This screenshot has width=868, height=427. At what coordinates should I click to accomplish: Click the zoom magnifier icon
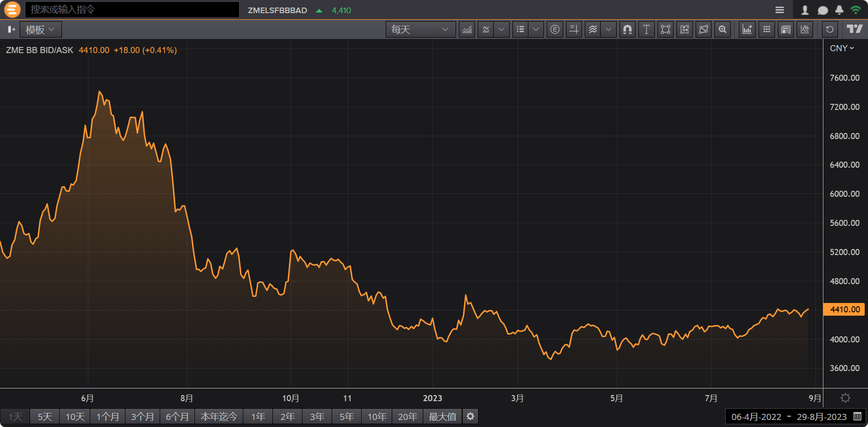722,30
